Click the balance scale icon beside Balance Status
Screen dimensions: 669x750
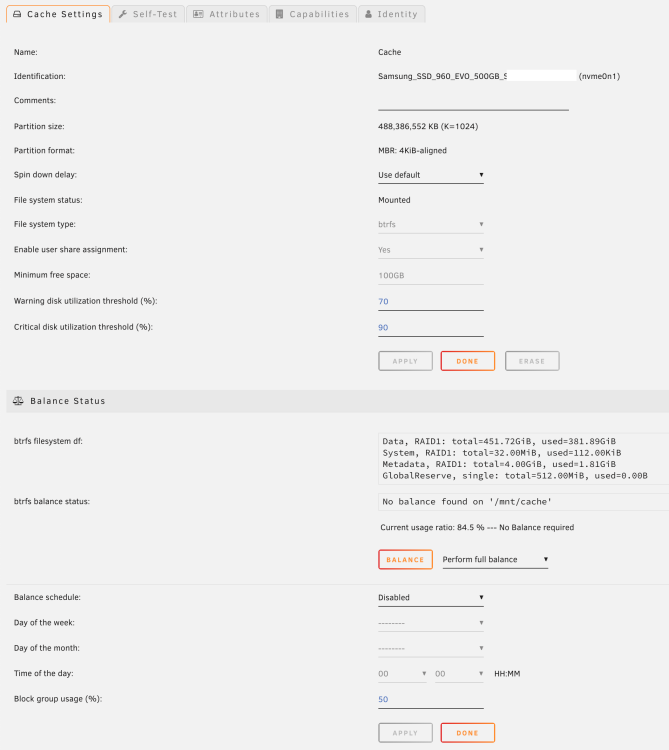[18, 401]
